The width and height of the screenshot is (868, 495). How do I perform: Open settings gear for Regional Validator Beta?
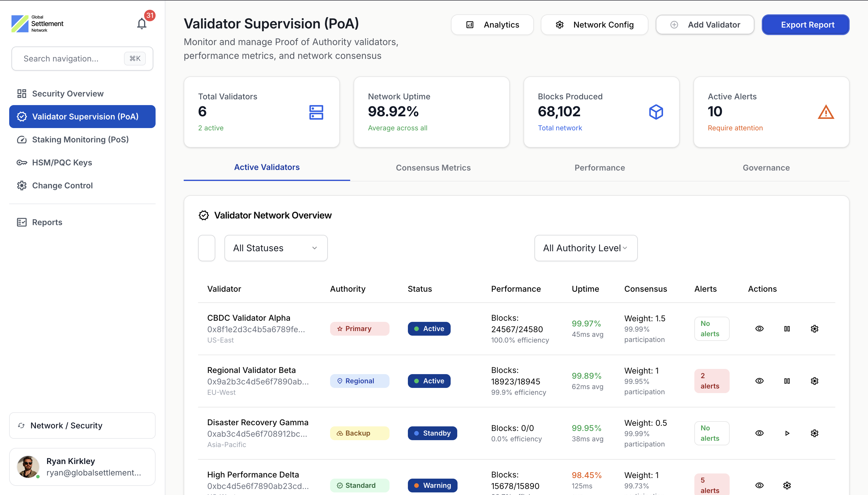click(814, 381)
